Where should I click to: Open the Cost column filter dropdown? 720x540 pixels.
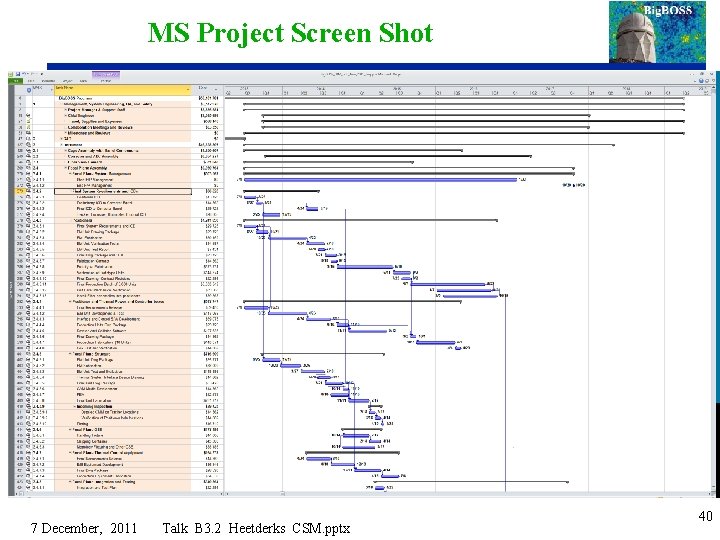216,90
